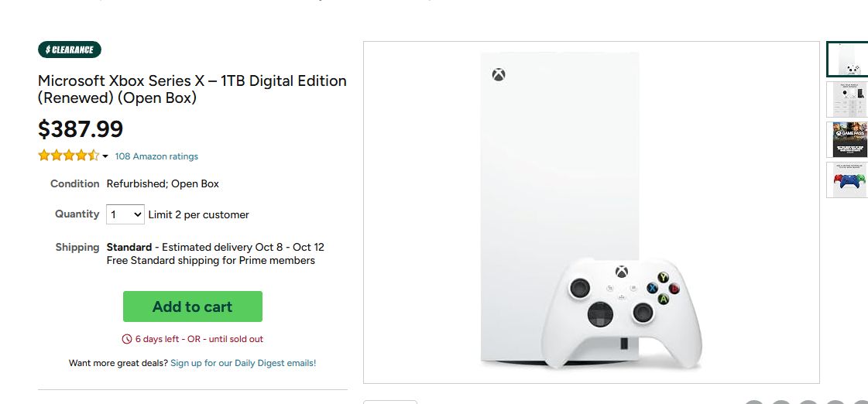Open the Quantity dropdown
868x404 pixels.
125,214
